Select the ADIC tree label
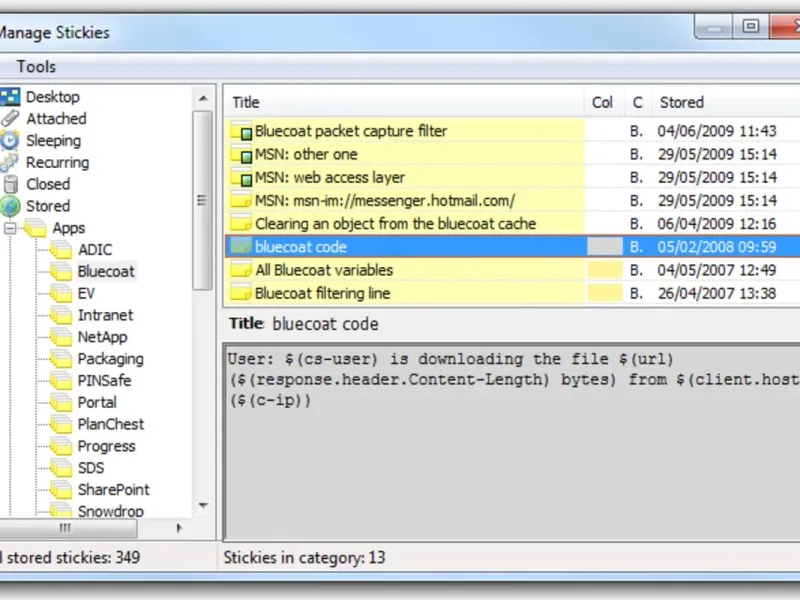This screenshot has height=600, width=800. pos(95,250)
